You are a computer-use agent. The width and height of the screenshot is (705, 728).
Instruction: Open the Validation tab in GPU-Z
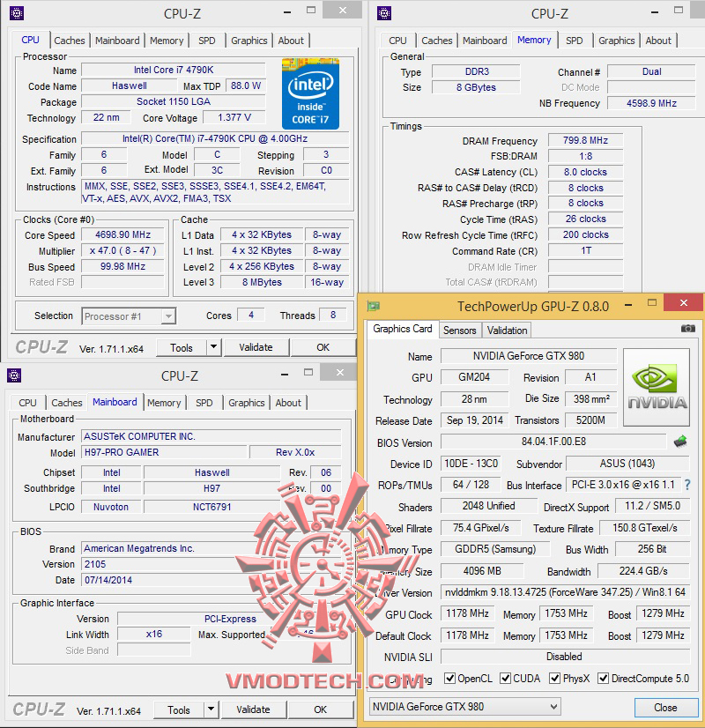(507, 331)
